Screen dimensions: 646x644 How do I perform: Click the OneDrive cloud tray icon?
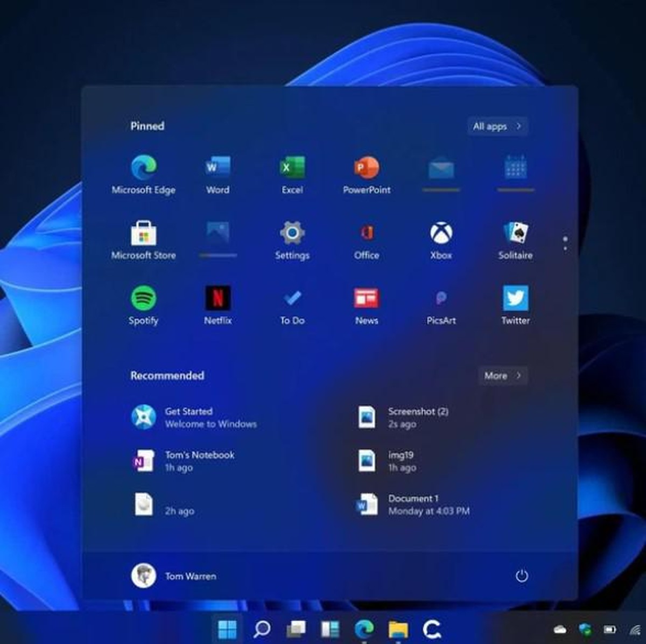(560, 629)
